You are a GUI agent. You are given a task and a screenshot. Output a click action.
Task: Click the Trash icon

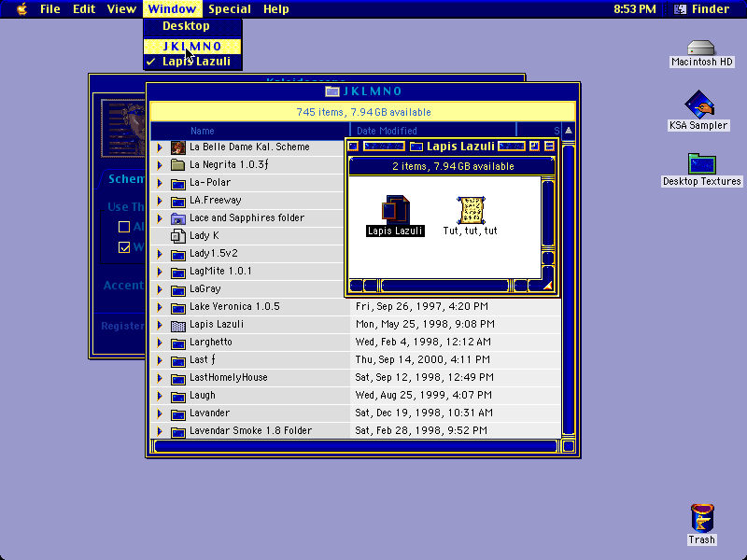click(x=702, y=518)
